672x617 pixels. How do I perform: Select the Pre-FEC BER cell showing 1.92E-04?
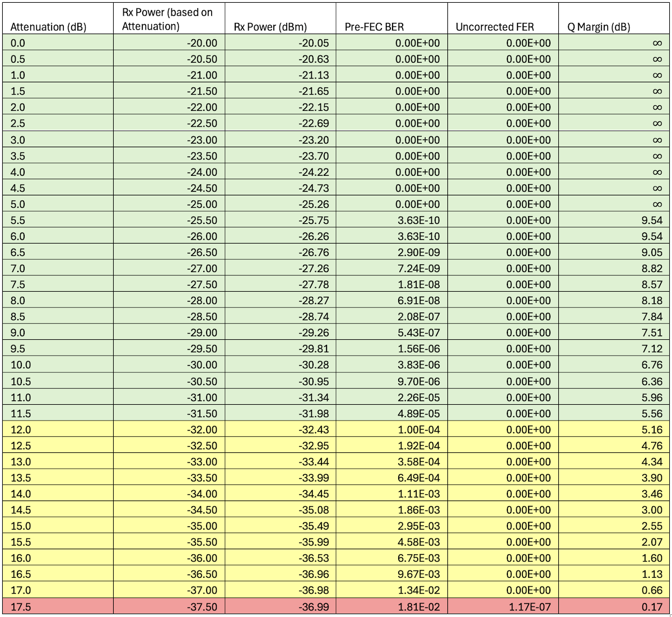click(x=392, y=446)
